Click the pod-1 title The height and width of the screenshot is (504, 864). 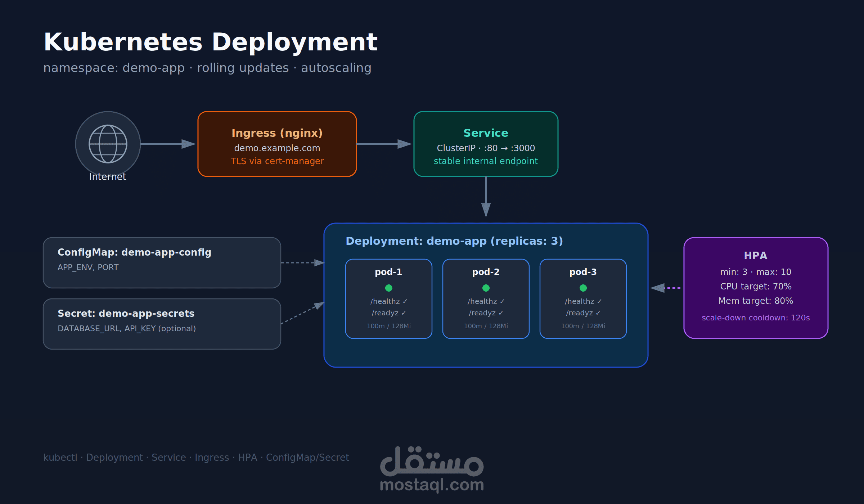[388, 272]
